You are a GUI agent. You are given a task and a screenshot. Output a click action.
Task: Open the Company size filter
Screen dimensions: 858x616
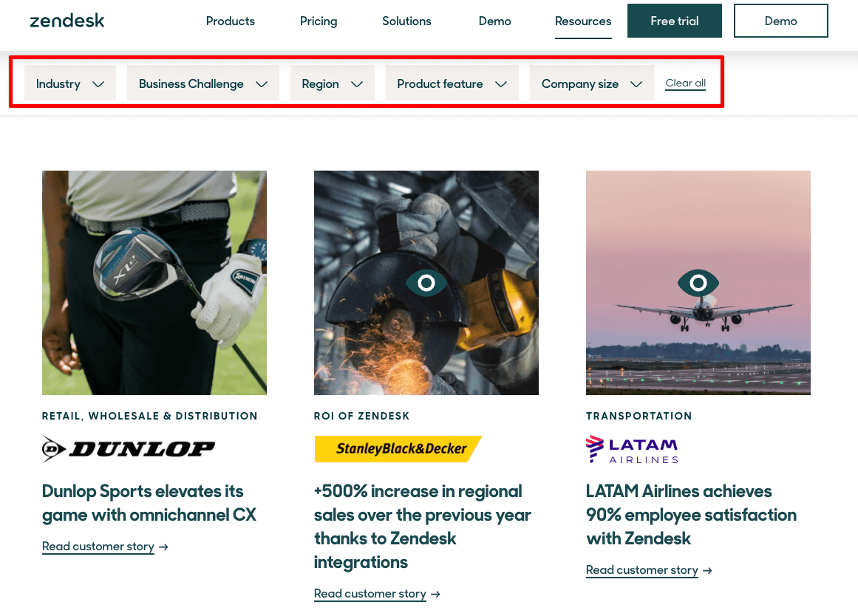click(591, 83)
